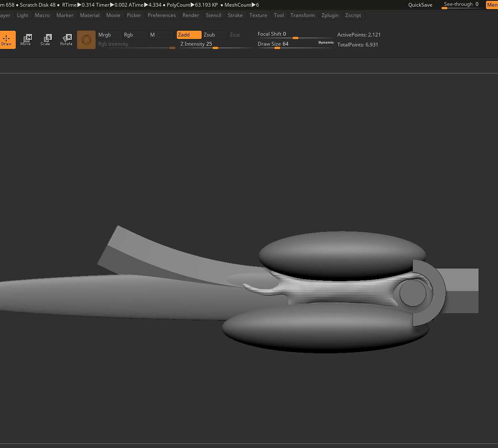
Task: Select the Scale transform tool
Action: 46,40
